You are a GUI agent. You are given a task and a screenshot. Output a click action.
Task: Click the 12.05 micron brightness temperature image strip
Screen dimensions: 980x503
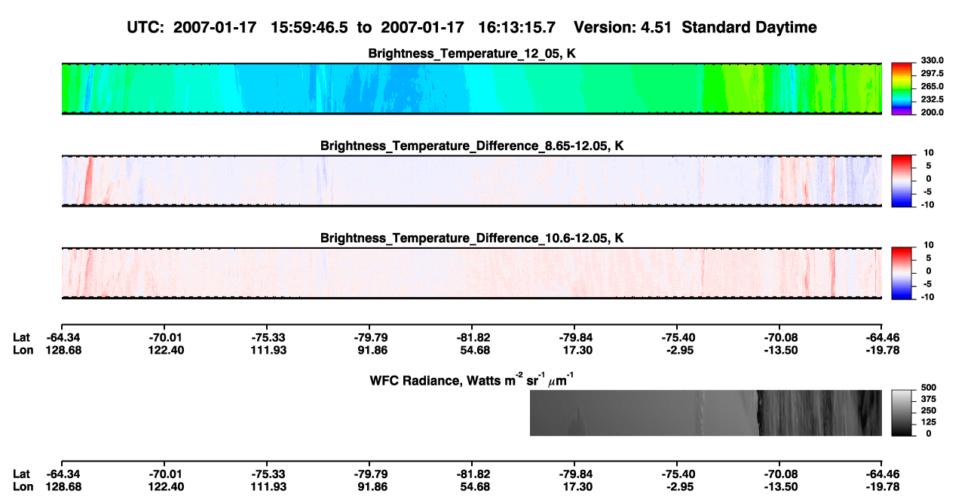[x=471, y=88]
